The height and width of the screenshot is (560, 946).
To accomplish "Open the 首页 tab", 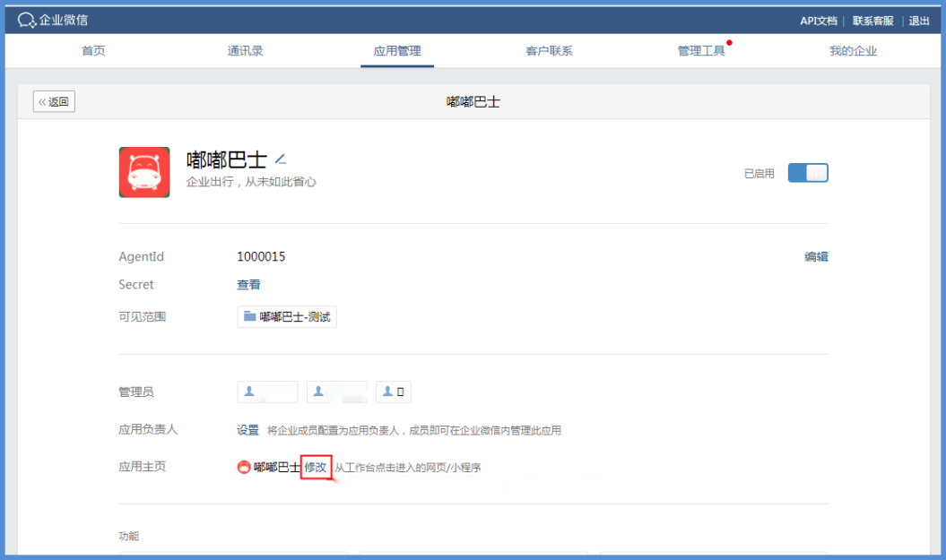I will pyautogui.click(x=93, y=51).
